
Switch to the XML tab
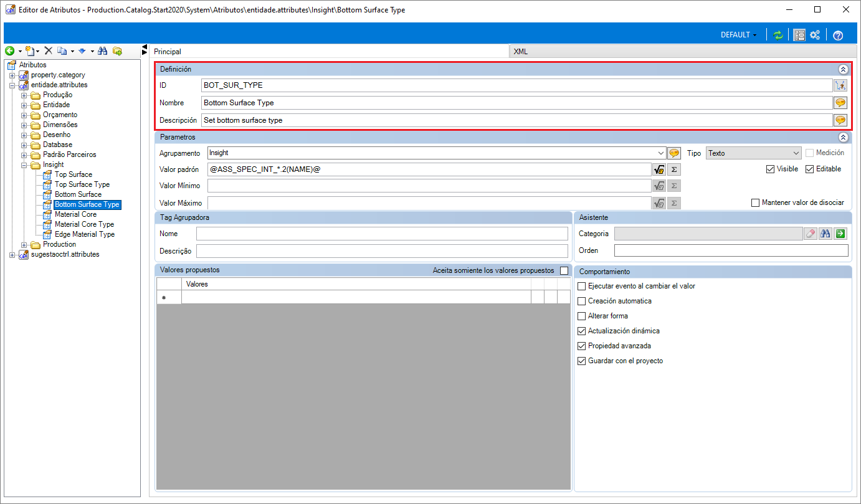(x=520, y=52)
